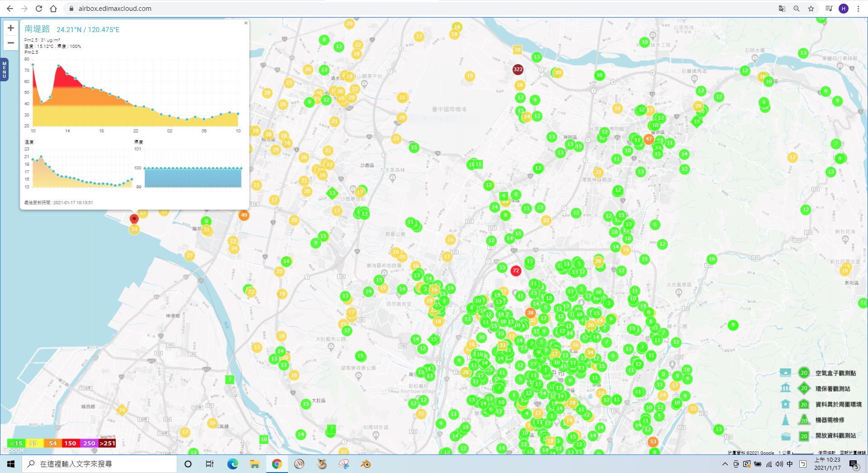Open the yellow square 33 marker

point(502,345)
